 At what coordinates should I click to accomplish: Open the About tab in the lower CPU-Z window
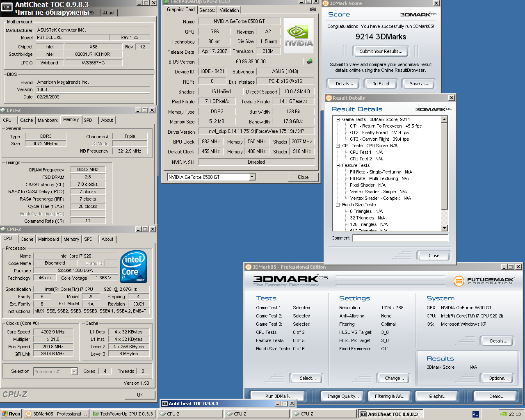(x=107, y=239)
